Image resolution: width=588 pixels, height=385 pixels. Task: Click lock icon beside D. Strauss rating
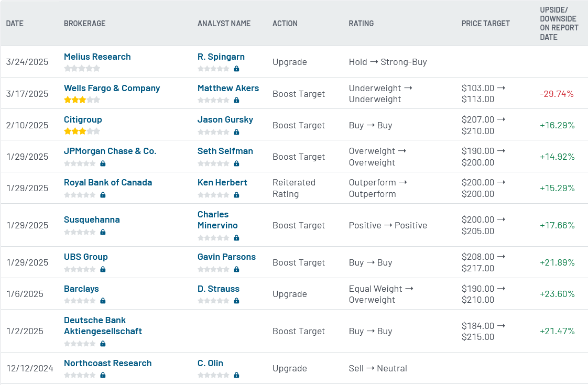[x=236, y=301]
